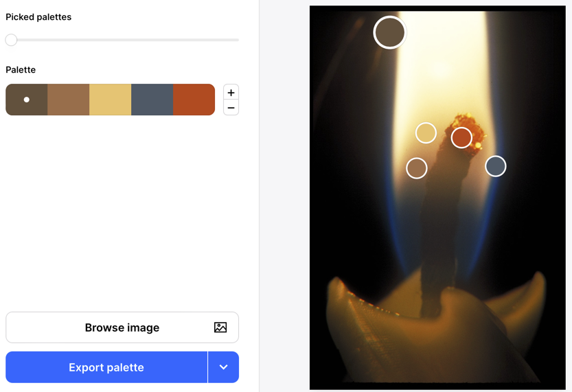Click the image icon in Browse image button
Viewport: 572px width, 392px height.
coord(220,327)
